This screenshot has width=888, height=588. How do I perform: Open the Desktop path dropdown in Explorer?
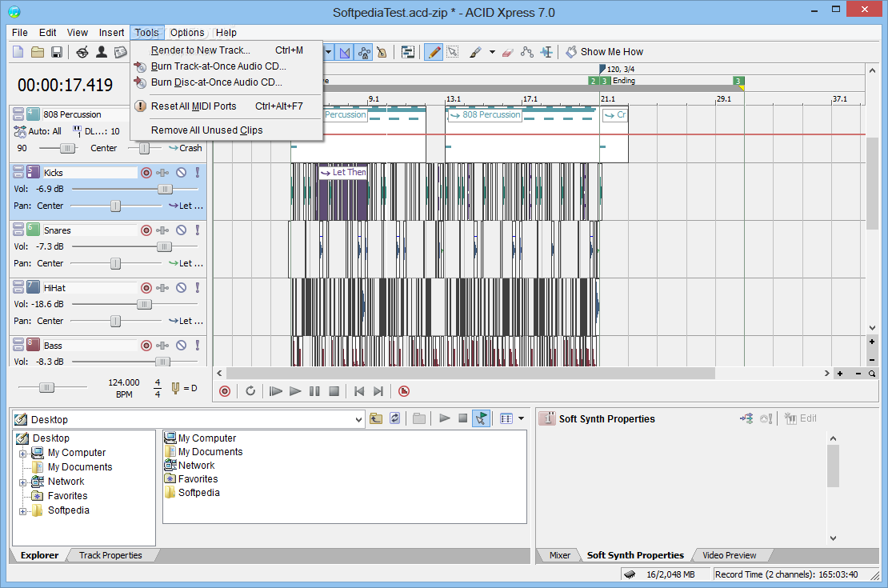click(x=358, y=420)
